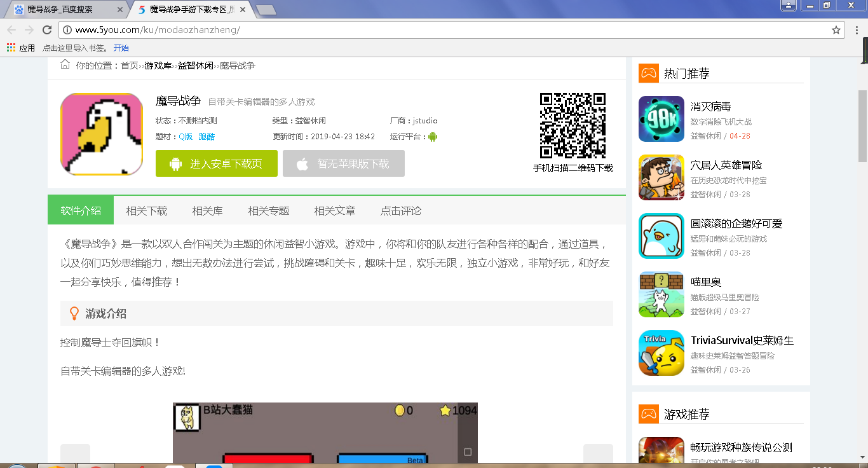Click the 更新时间：2019-04-23 text
Viewport: 868px width, 468px height.
point(324,137)
